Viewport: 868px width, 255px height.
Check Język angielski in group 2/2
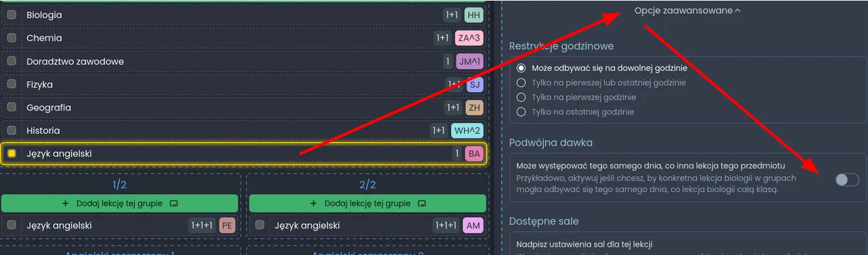pyautogui.click(x=260, y=225)
